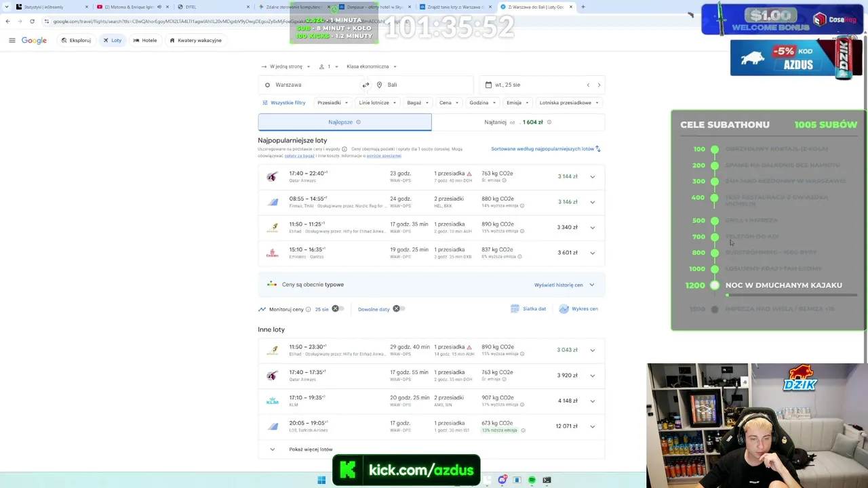Open the 'Wykres cen' price graph
The width and height of the screenshot is (868, 488).
point(578,309)
